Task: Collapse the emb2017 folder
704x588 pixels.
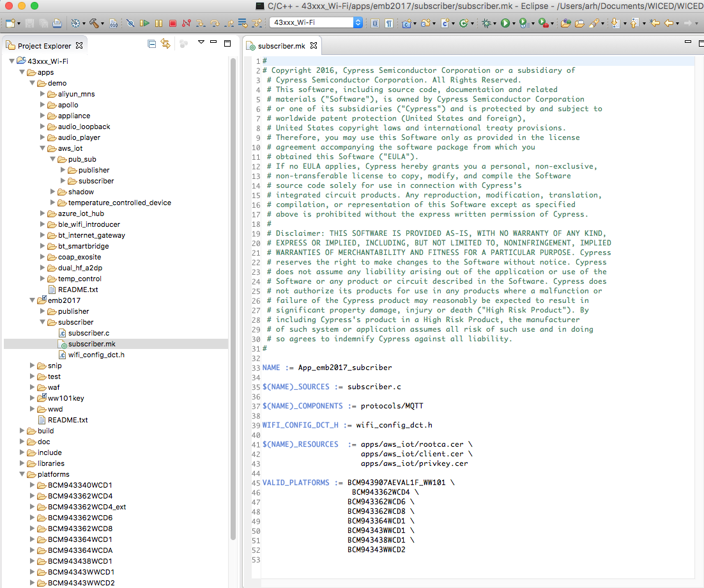Action: pos(33,300)
